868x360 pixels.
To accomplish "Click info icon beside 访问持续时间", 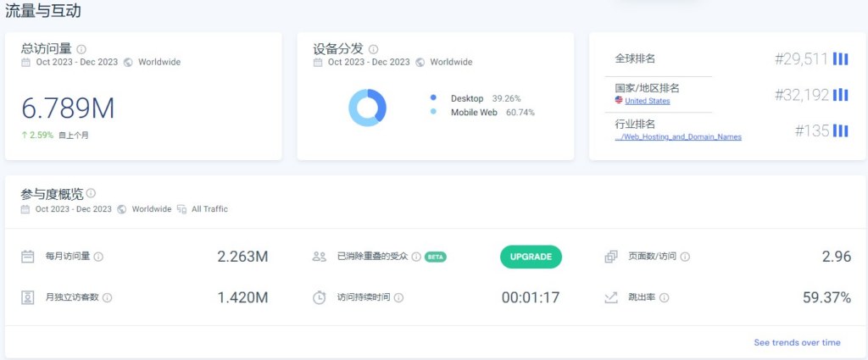I will [x=398, y=297].
